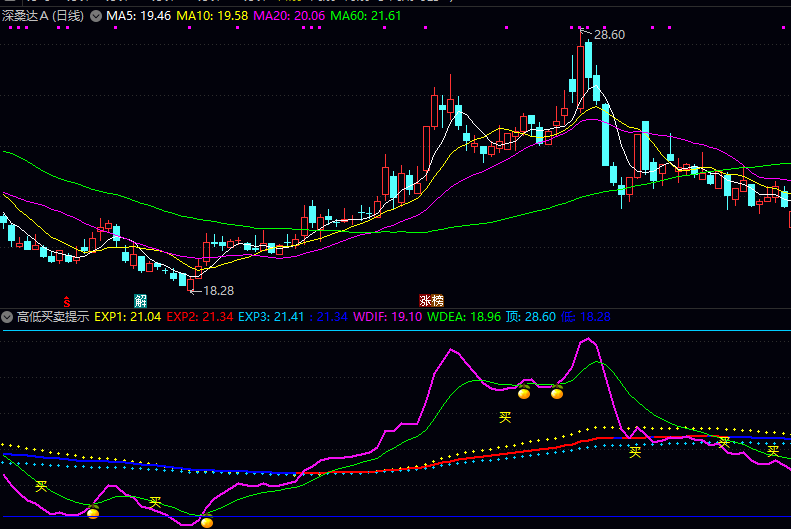Screen dimensions: 791x529
Task: Expand the 高低买卖提示 indicator arrow
Action: [8, 317]
